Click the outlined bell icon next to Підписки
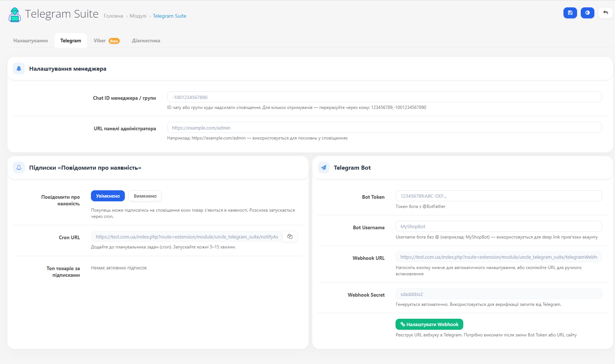The width and height of the screenshot is (615, 364). 19,167
